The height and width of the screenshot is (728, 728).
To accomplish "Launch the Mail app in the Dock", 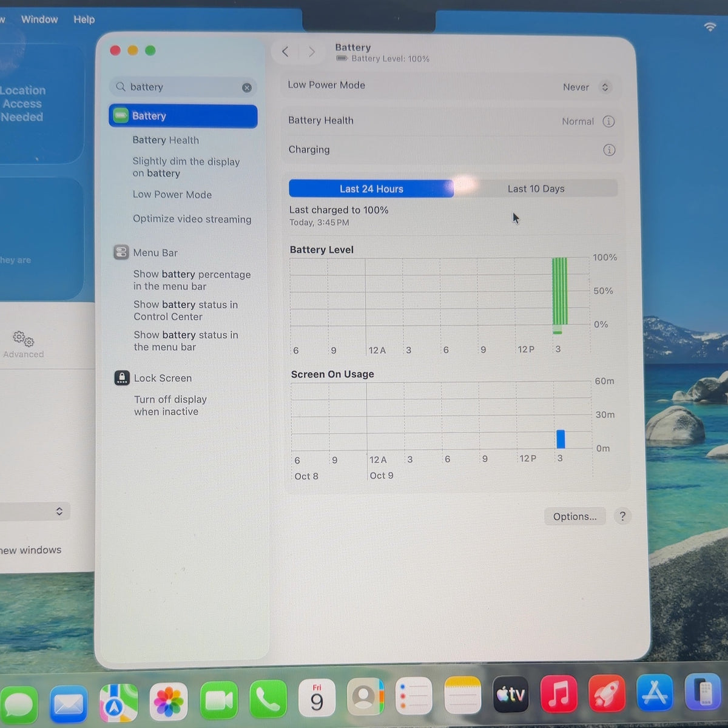I will coord(69,704).
